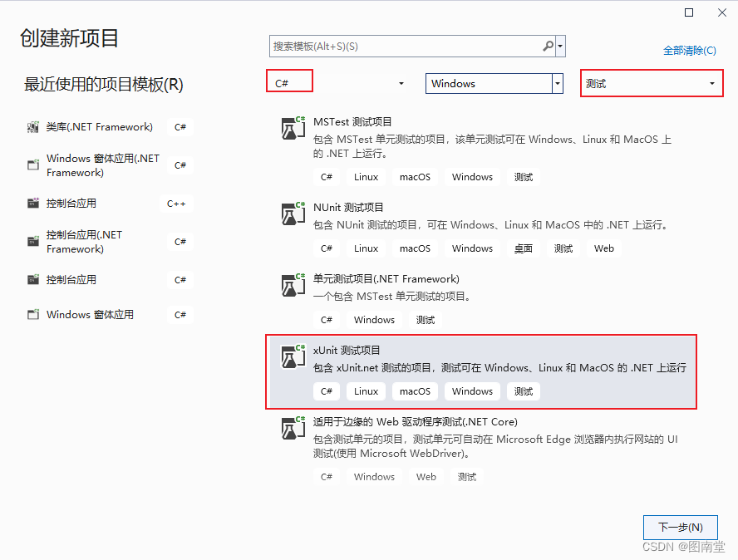
Task: Click the Windows 窗体应用 recent template icon
Action: pyautogui.click(x=32, y=314)
